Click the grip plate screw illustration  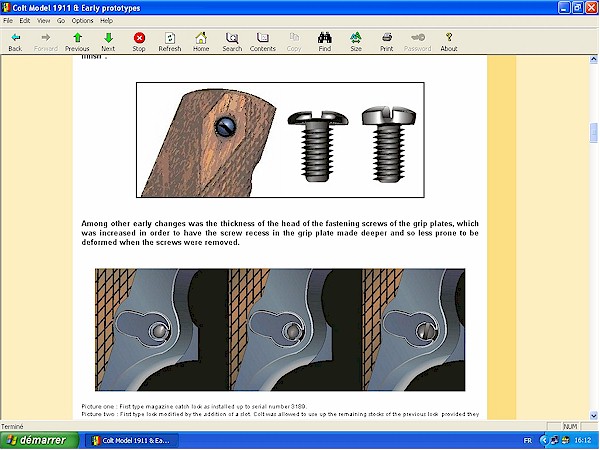point(280,140)
